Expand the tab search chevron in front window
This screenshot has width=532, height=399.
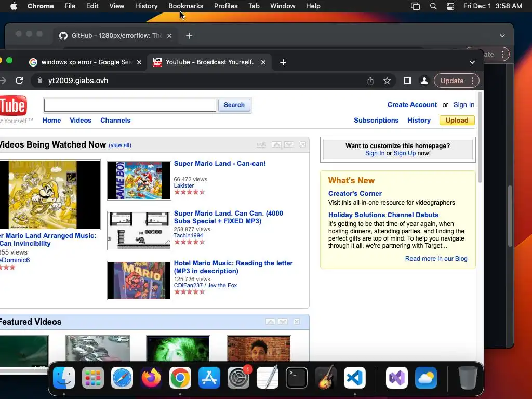coord(472,62)
